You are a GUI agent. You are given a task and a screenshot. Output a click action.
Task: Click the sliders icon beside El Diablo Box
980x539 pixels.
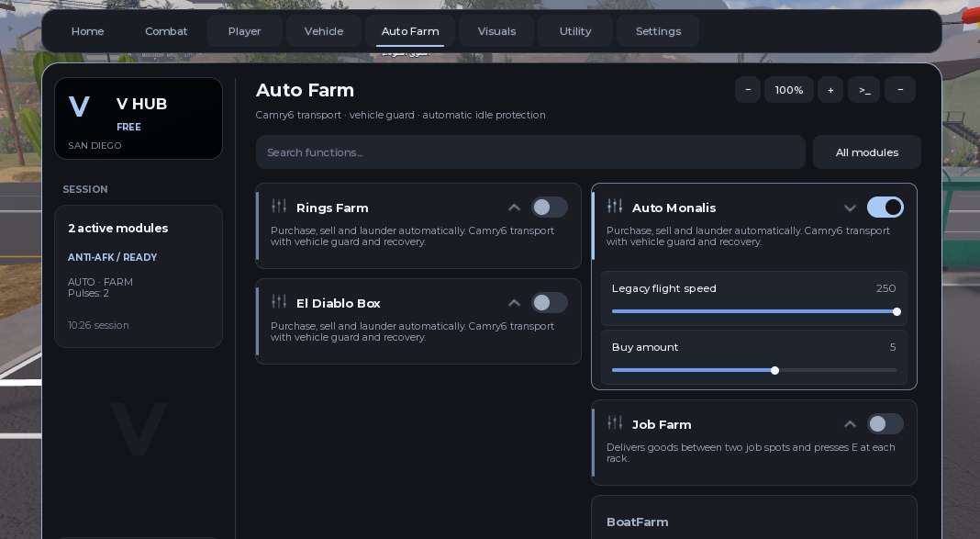(x=279, y=301)
